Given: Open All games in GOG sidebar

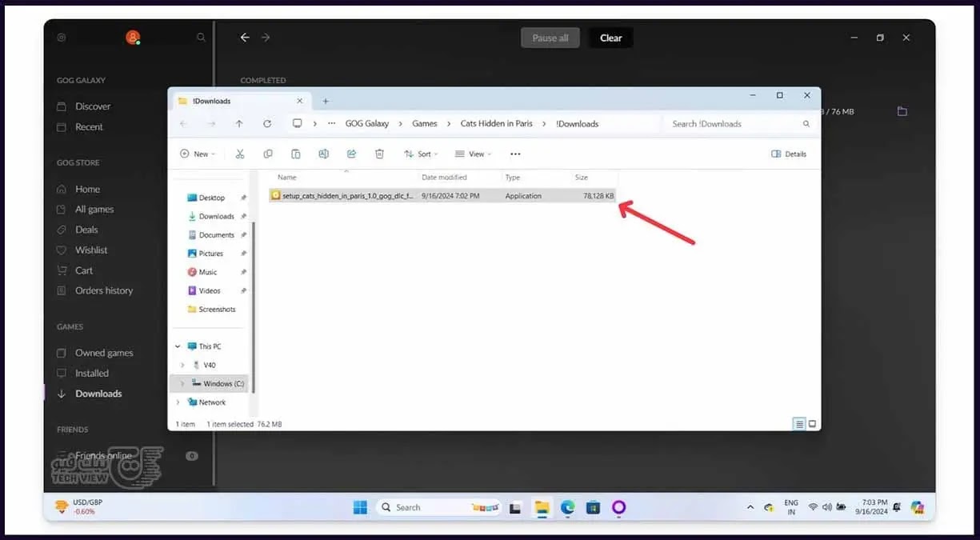Looking at the screenshot, I should pyautogui.click(x=94, y=210).
